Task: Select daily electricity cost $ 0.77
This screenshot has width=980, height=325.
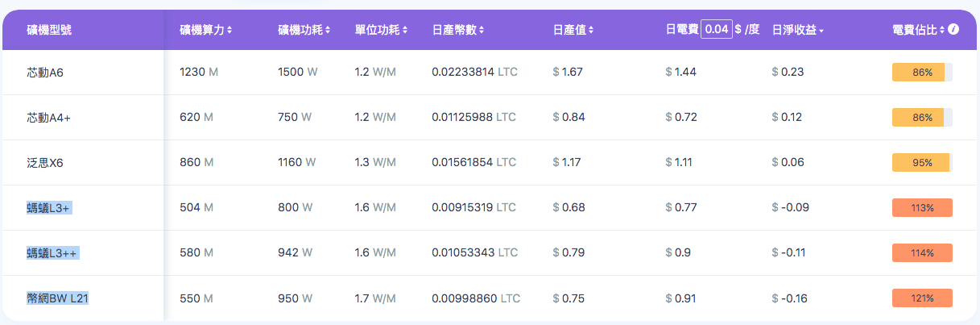Action: (681, 207)
